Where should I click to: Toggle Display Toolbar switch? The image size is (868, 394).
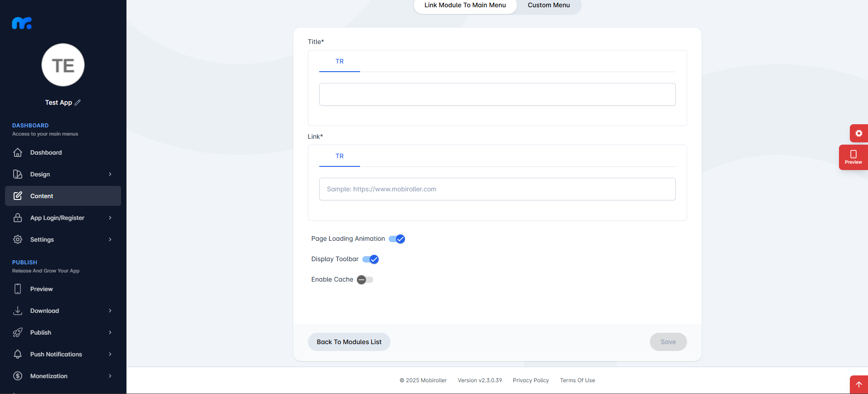371,259
